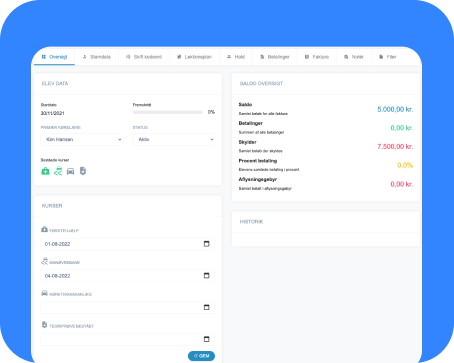The height and width of the screenshot is (363, 454).
Task: Open the Skift kodeord tab
Action: pos(144,57)
